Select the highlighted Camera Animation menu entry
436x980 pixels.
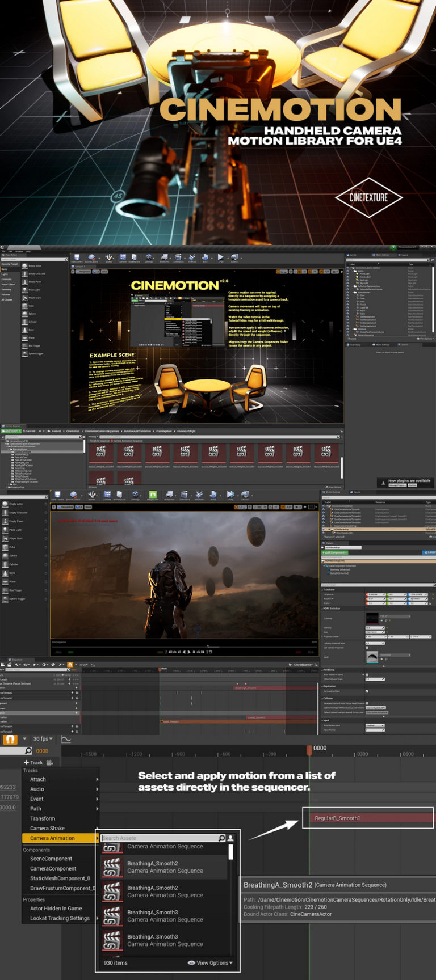60,838
